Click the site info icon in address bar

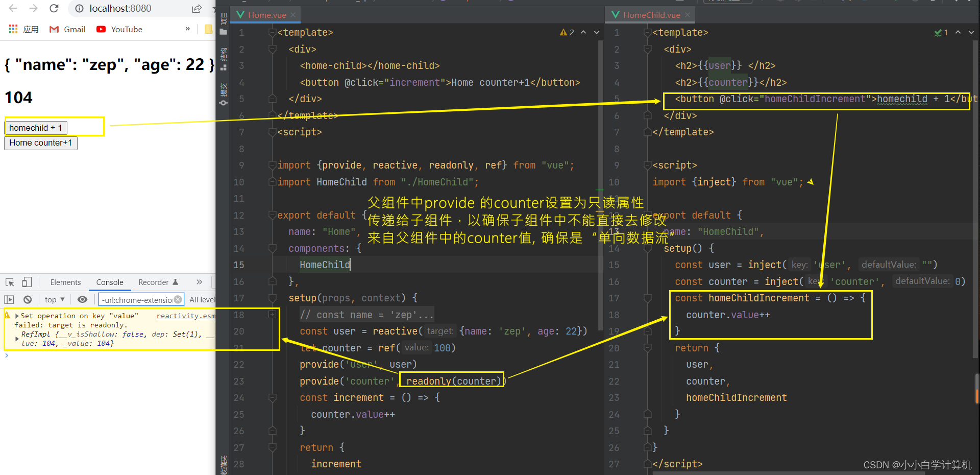point(79,9)
